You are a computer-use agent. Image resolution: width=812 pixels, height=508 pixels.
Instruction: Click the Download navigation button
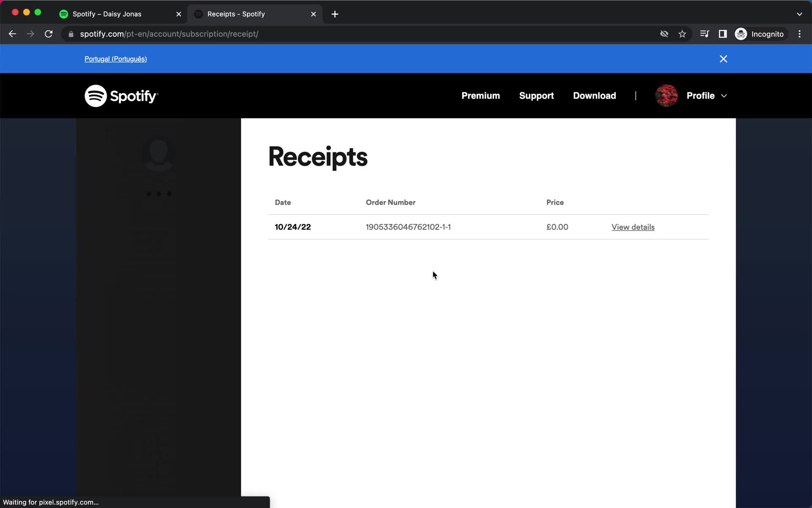pos(595,95)
